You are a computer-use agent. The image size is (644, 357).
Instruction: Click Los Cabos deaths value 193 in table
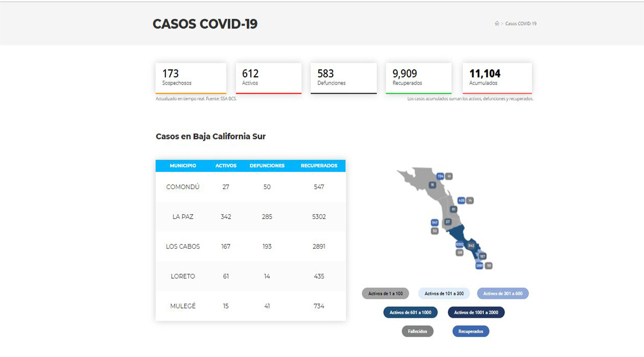(x=267, y=247)
